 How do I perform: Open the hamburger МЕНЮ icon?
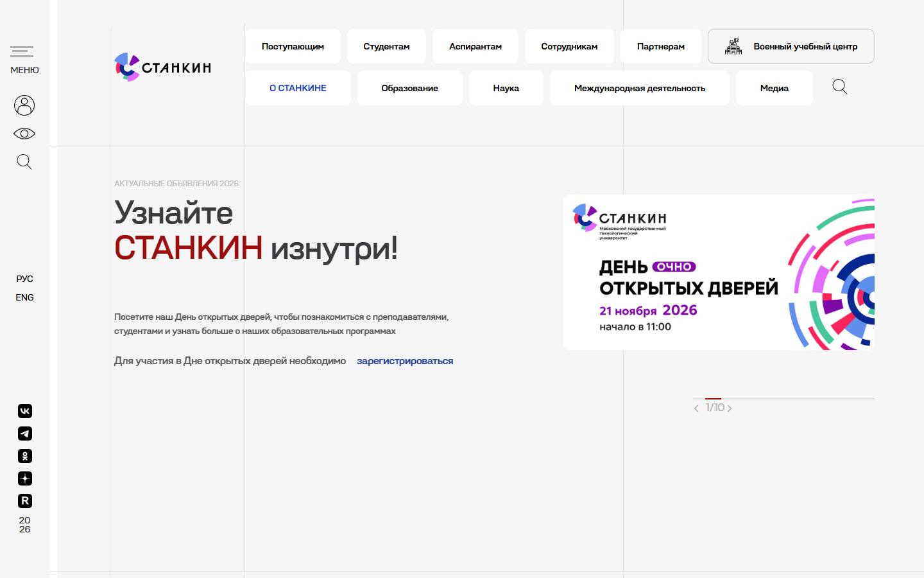(22, 51)
